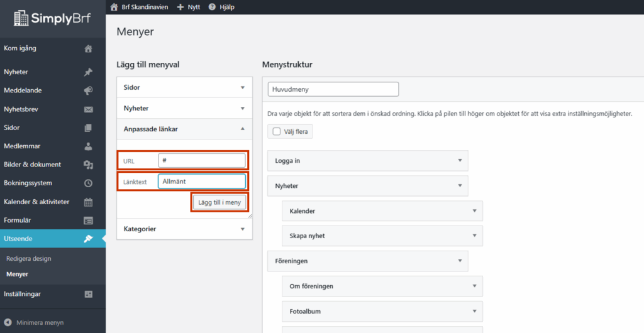644x333 pixels.
Task: Expand the Kategorier accordion section
Action: point(242,229)
